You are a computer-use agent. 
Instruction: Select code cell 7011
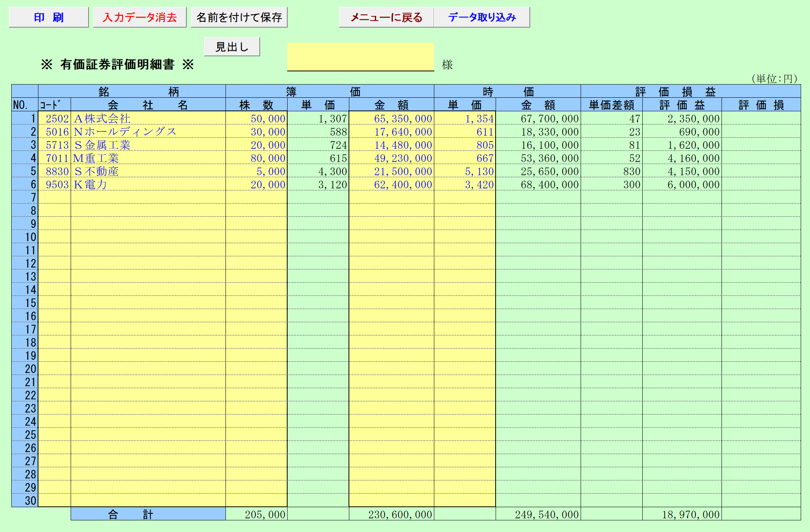pos(54,158)
